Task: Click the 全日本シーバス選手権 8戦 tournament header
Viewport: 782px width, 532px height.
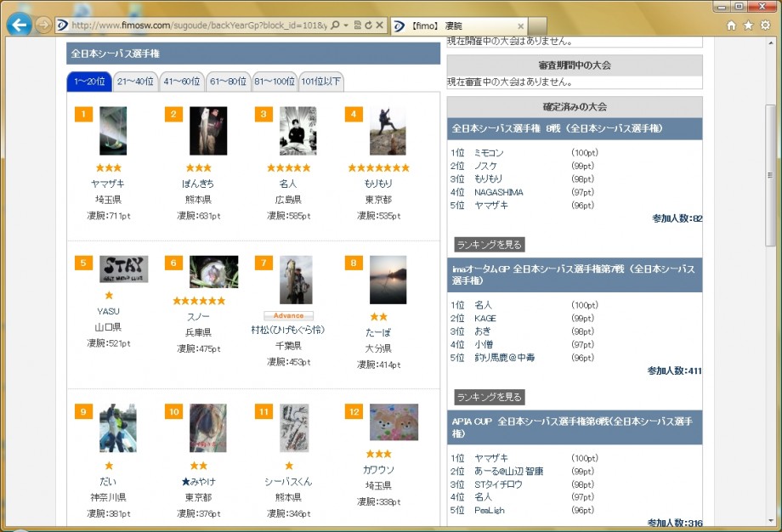Action: (x=575, y=128)
